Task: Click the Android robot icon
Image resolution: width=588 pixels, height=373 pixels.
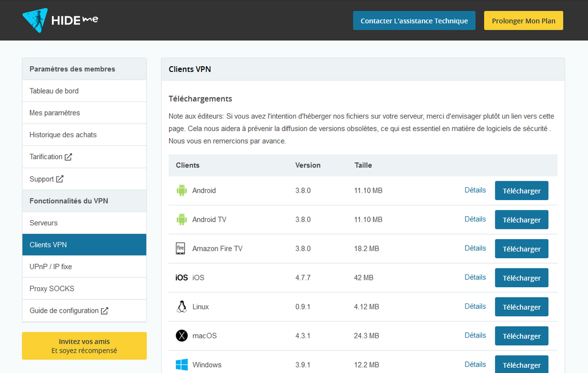Action: (182, 191)
